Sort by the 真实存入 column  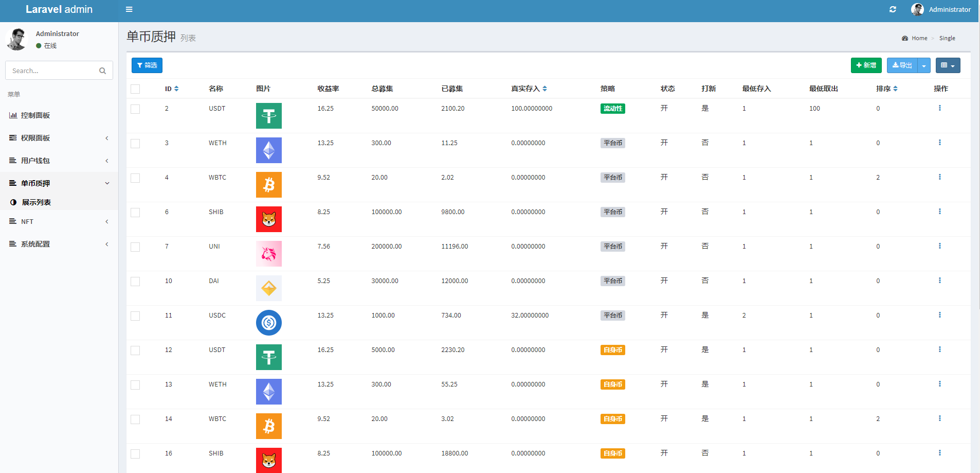(545, 89)
